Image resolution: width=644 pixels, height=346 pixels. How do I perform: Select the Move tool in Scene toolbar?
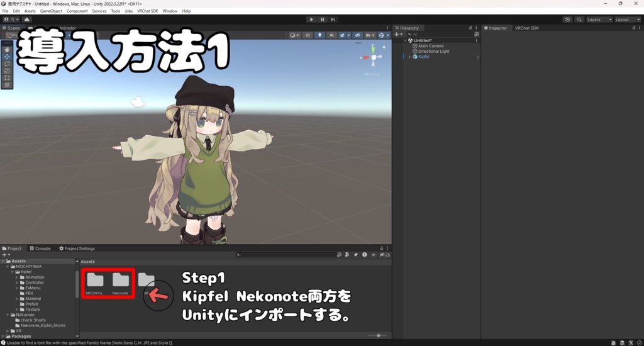click(7, 57)
